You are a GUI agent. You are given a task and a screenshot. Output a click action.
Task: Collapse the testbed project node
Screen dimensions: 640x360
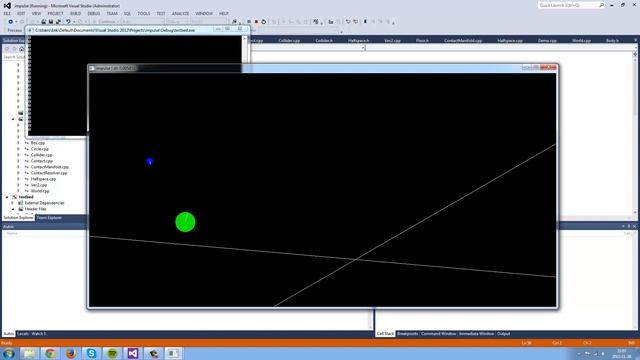7,197
